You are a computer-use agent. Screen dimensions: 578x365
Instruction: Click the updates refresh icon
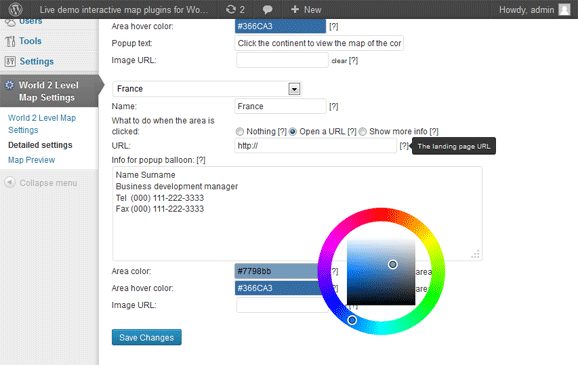pyautogui.click(x=231, y=10)
